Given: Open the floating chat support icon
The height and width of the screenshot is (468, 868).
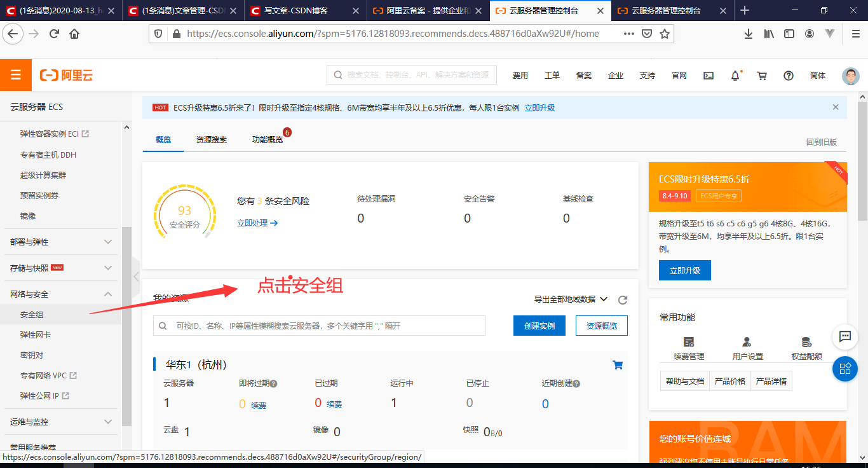Looking at the screenshot, I should 845,336.
